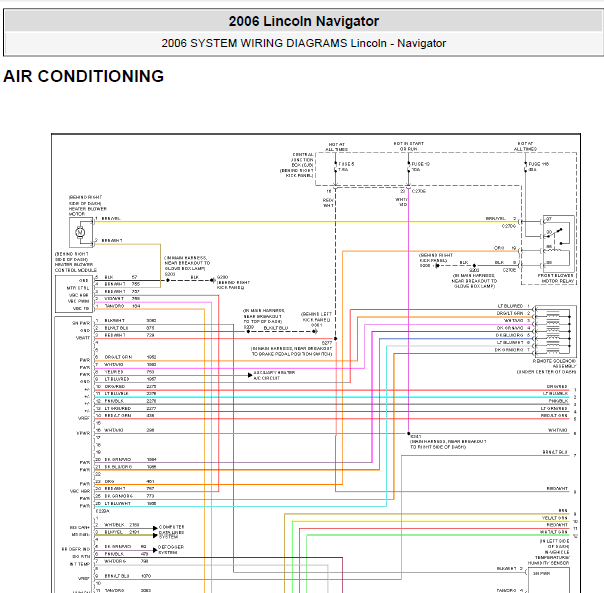Click the 'IGN PWR' pin name
Viewport: 604px width, 593px height.
[81, 323]
